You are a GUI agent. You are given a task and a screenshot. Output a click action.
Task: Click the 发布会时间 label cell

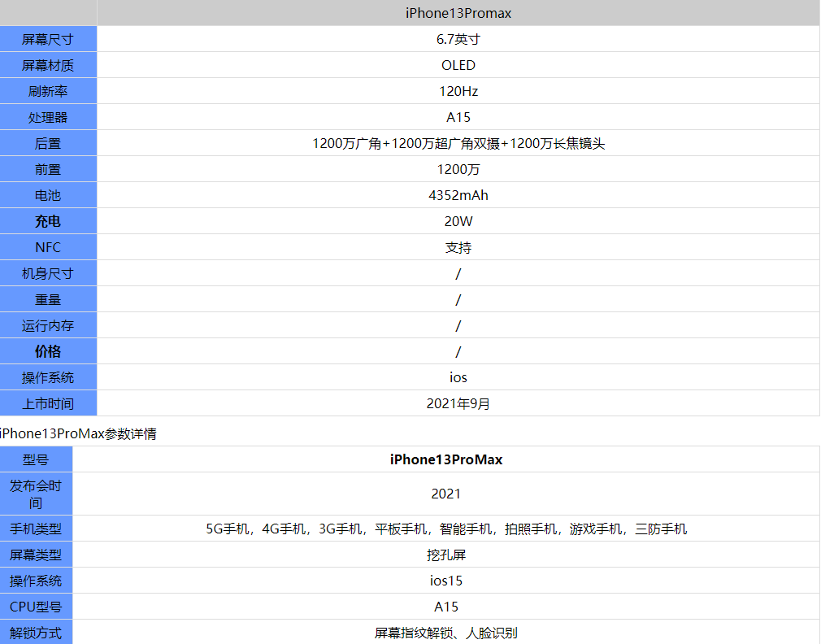36,494
